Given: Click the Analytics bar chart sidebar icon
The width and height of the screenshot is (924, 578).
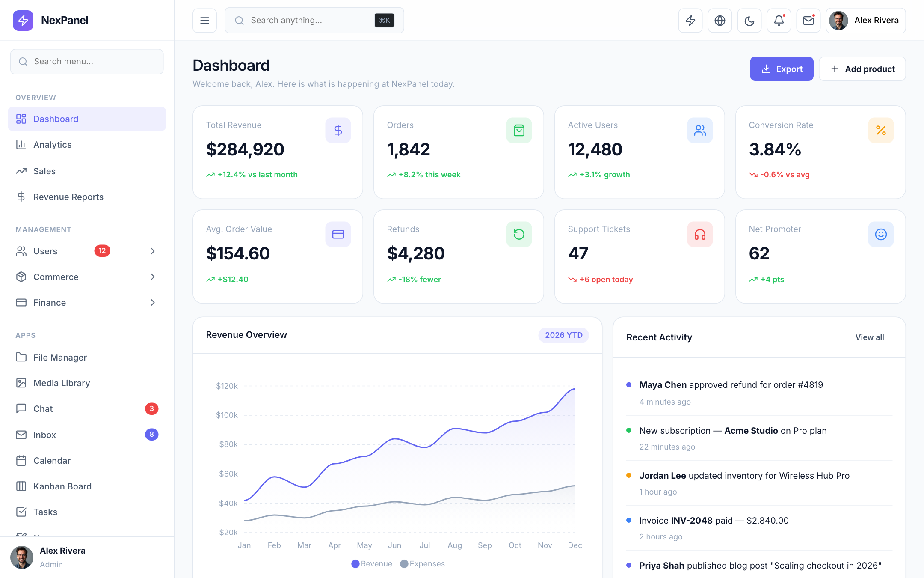Looking at the screenshot, I should click(21, 145).
